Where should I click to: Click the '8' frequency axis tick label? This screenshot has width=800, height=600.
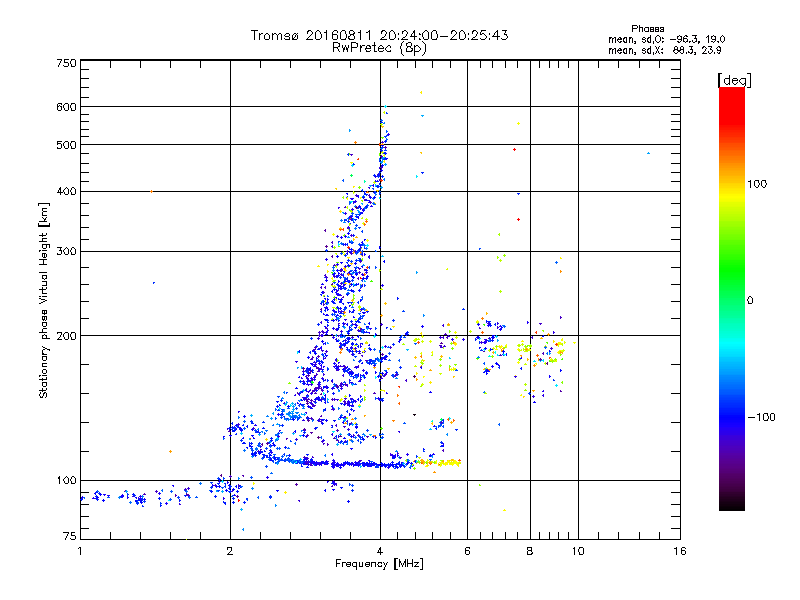click(530, 551)
